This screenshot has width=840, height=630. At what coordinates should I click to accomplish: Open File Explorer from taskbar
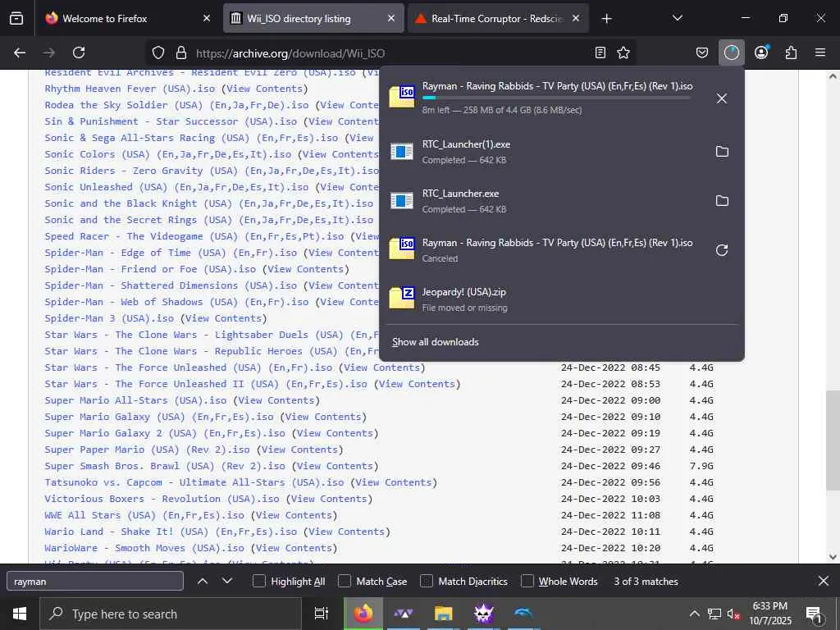pos(443,614)
